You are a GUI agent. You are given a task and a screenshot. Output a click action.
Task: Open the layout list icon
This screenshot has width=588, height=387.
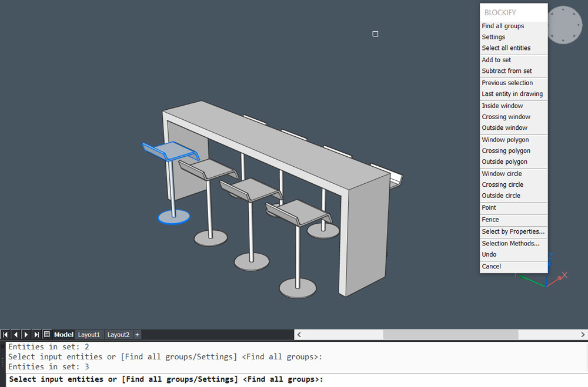[x=47, y=335]
